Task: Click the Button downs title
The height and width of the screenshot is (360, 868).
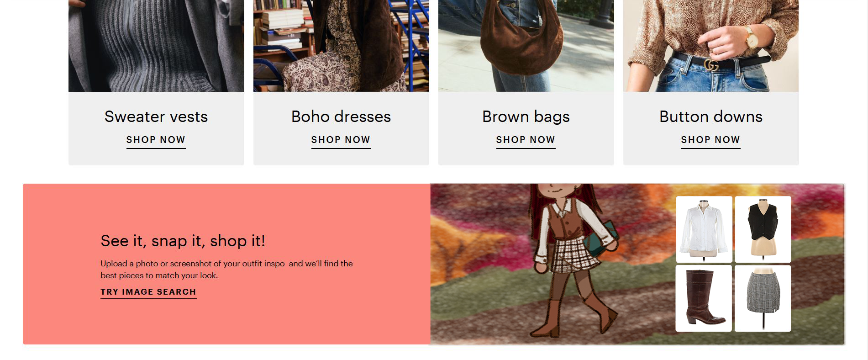Action: [711, 116]
